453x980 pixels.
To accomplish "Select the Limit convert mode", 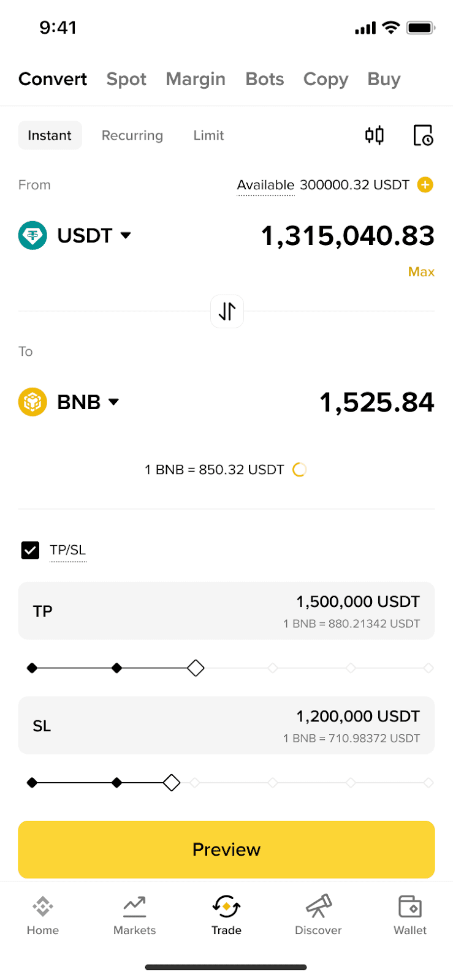I will pyautogui.click(x=208, y=135).
